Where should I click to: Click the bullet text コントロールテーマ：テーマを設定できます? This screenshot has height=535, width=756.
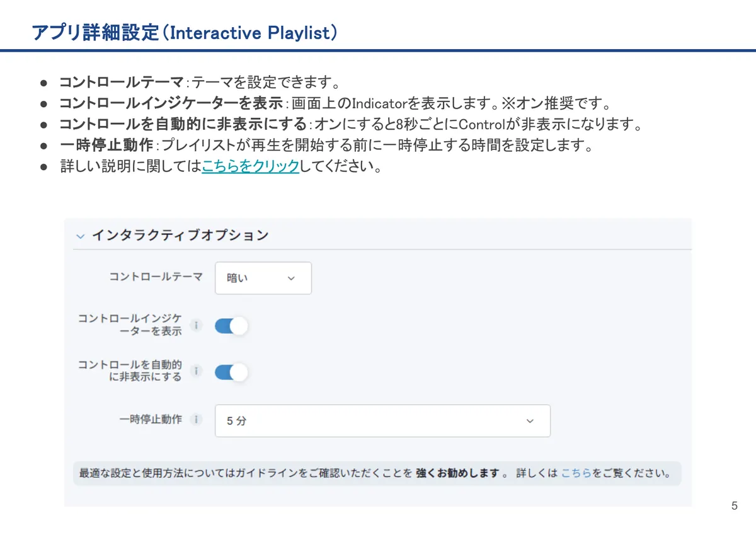click(200, 83)
